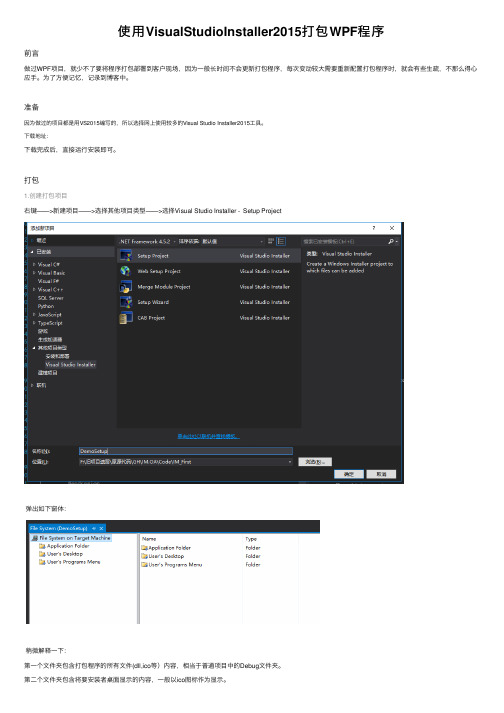Viewport: 504px width, 713px height.
Task: Select SQL Server in the template tree
Action: pyautogui.click(x=50, y=298)
